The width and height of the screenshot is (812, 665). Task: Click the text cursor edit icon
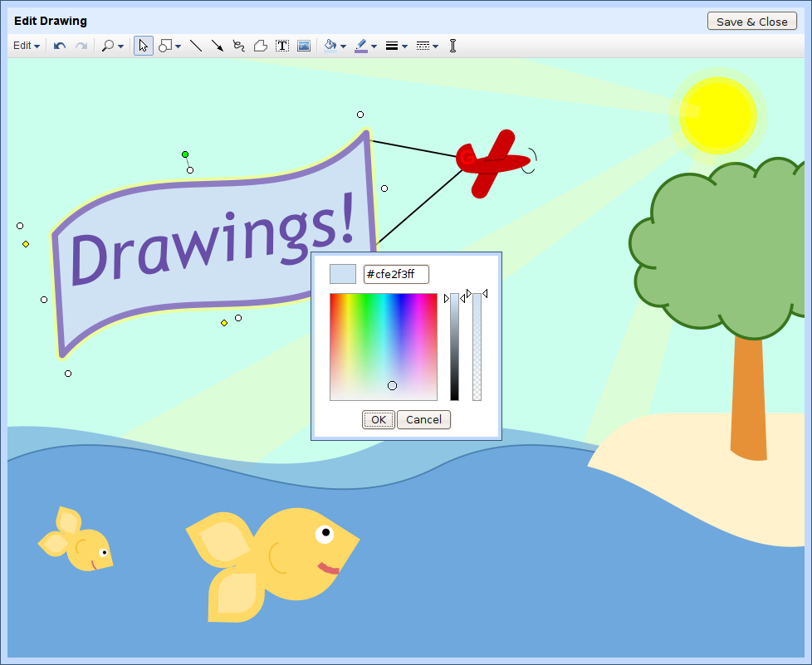tap(453, 46)
